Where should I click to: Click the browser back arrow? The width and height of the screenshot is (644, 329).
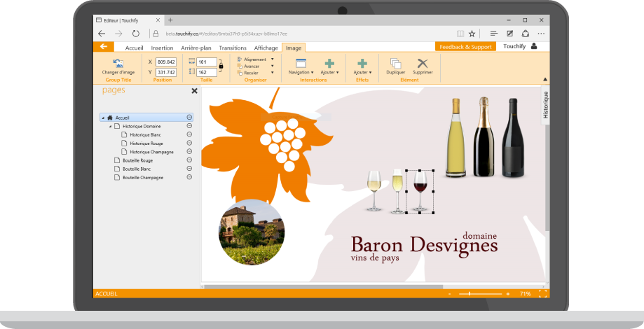102,34
